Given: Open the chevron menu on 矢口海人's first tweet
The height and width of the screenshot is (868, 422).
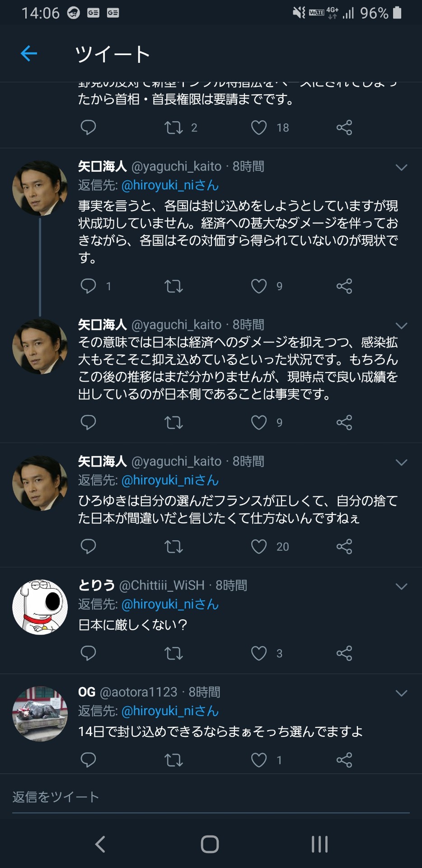Looking at the screenshot, I should coord(401,167).
